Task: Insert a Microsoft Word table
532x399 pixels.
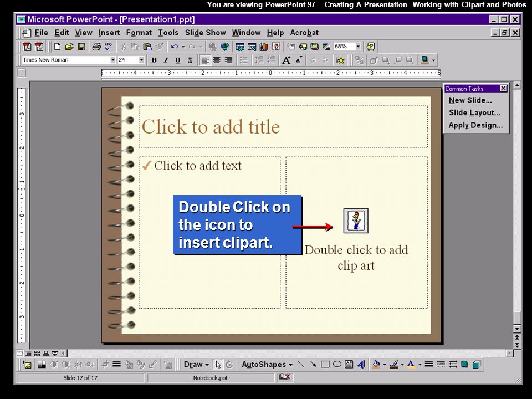Action: [x=240, y=47]
